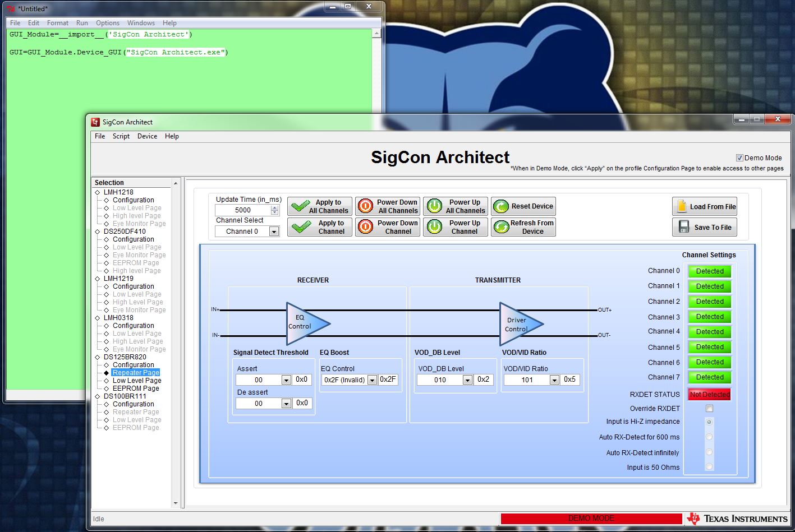The width and height of the screenshot is (795, 532).
Task: Open the Options menu in Untitled window
Action: pyautogui.click(x=108, y=23)
